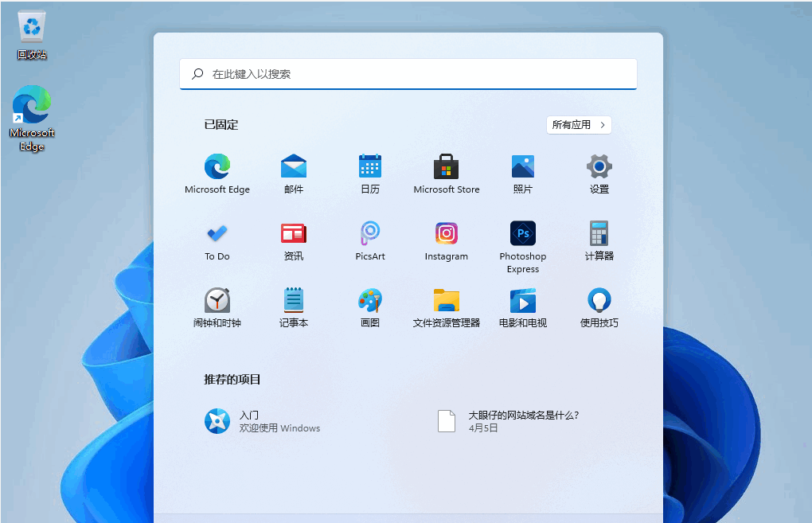Click the 所有应用 all apps button
Screen dimensions: 812x523
(579, 125)
